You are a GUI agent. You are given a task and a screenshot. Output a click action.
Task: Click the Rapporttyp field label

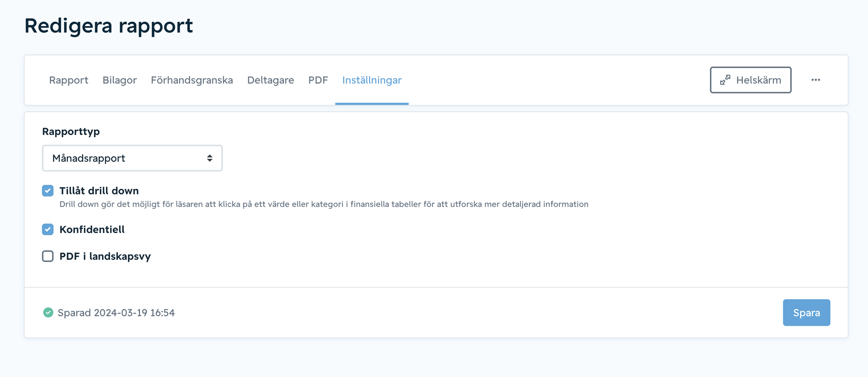click(x=71, y=132)
